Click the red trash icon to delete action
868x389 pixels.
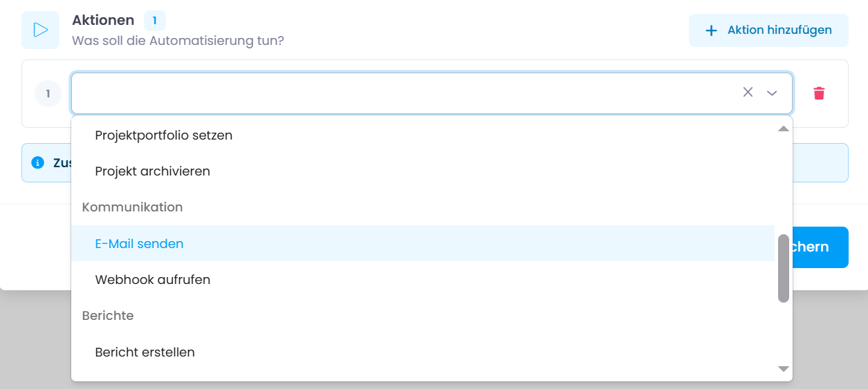tap(819, 93)
